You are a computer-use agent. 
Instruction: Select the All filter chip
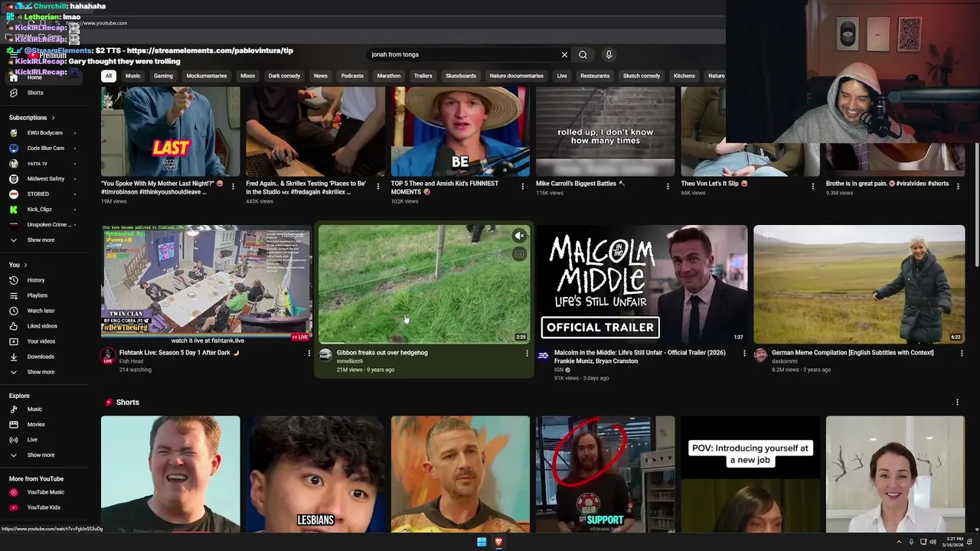coord(109,76)
